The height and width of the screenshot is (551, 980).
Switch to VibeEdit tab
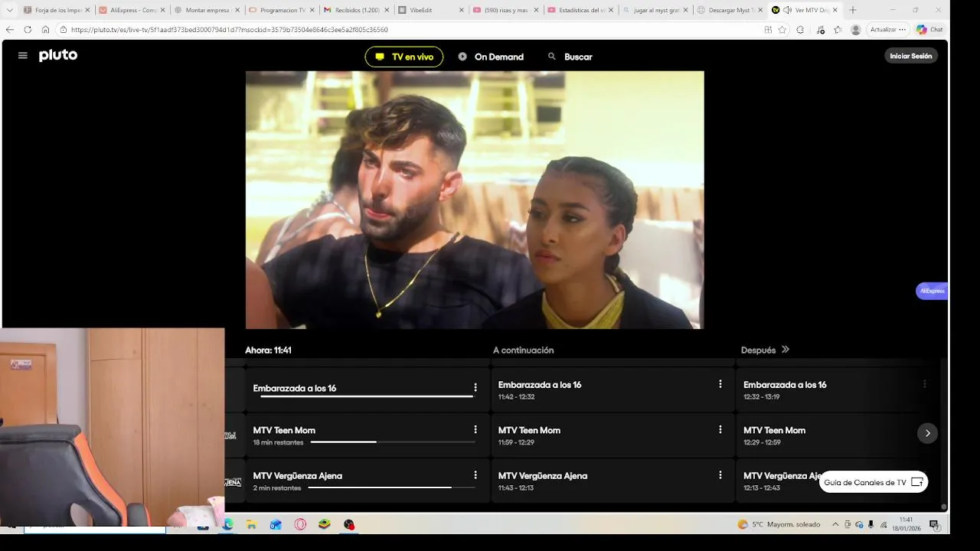(x=432, y=10)
